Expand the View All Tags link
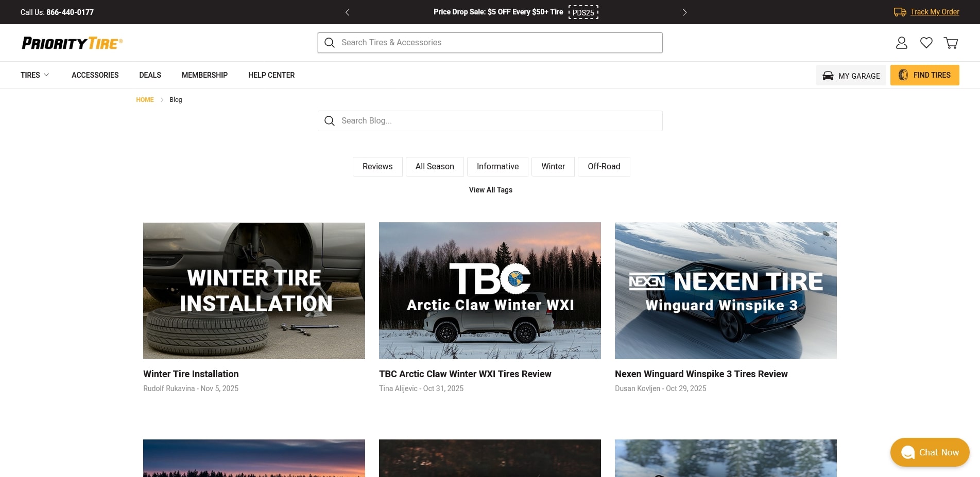The width and height of the screenshot is (980, 477). click(490, 190)
